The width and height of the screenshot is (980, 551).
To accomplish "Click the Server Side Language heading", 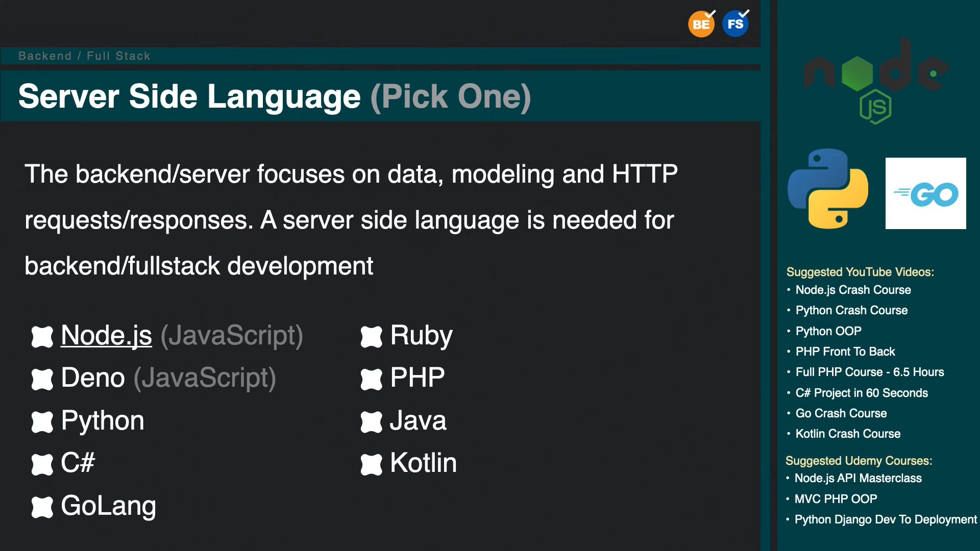I will tap(189, 96).
